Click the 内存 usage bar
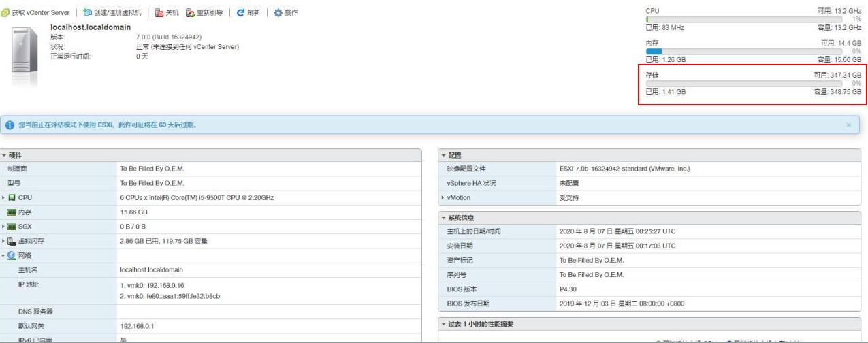Viewport: 868px width, 343px height. pos(743,51)
